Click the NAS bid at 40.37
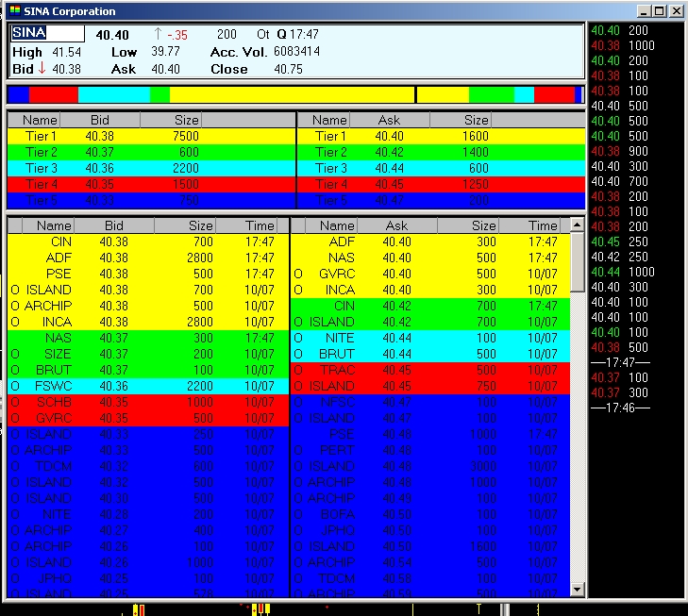The width and height of the screenshot is (688, 616). coord(148,338)
